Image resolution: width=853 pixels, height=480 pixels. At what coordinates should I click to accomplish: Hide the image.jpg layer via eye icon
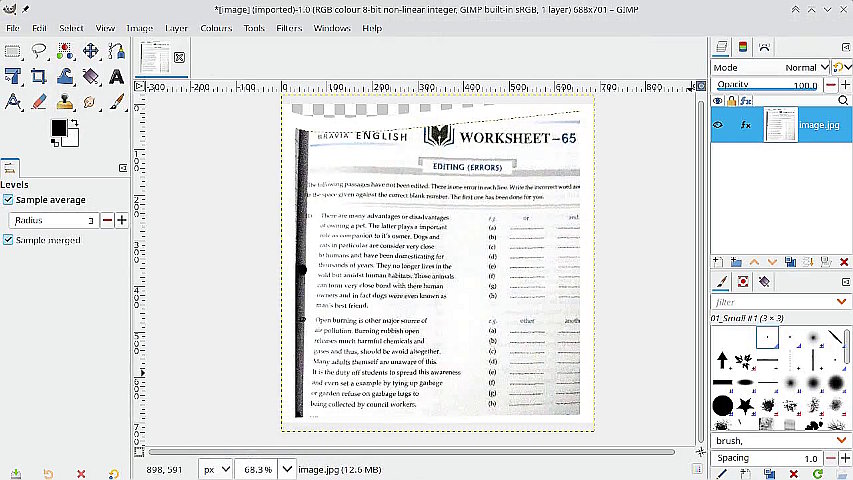click(x=718, y=125)
